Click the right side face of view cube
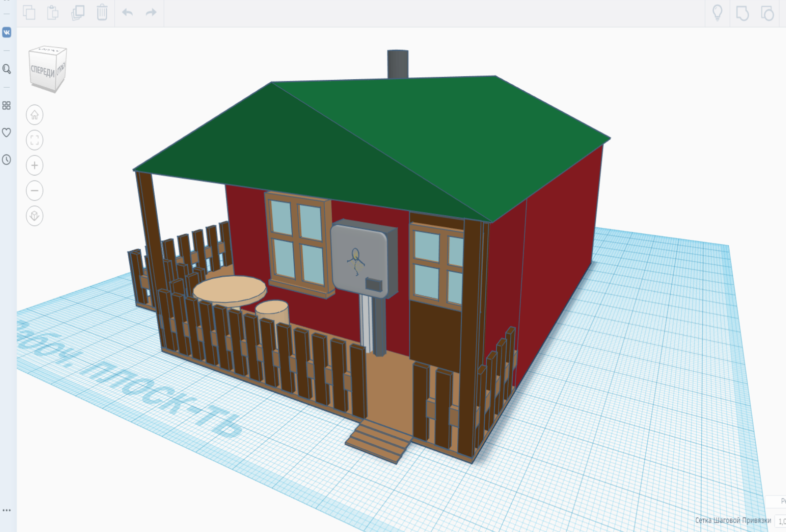Viewport: 786px width, 532px height. 61,69
